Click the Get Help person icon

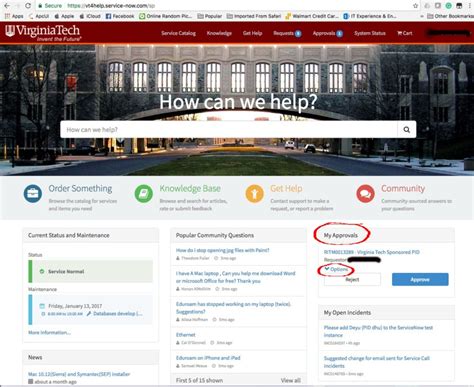[255, 194]
